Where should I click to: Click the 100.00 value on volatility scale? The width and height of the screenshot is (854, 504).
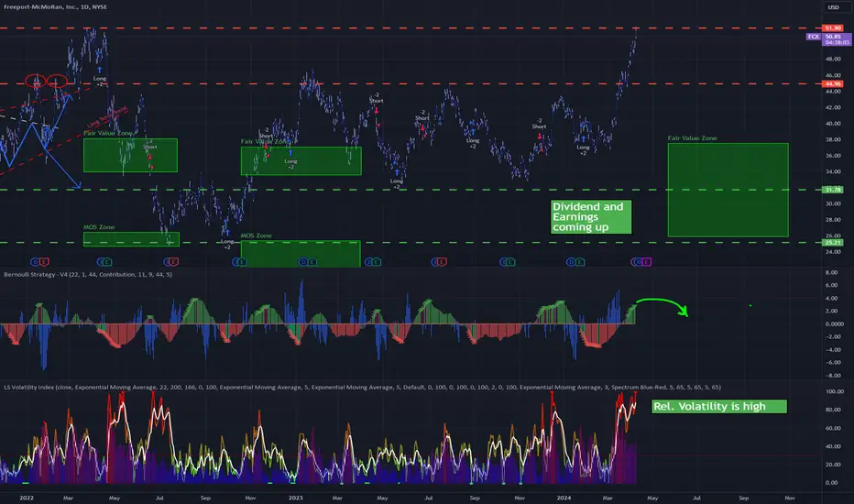pyautogui.click(x=835, y=391)
